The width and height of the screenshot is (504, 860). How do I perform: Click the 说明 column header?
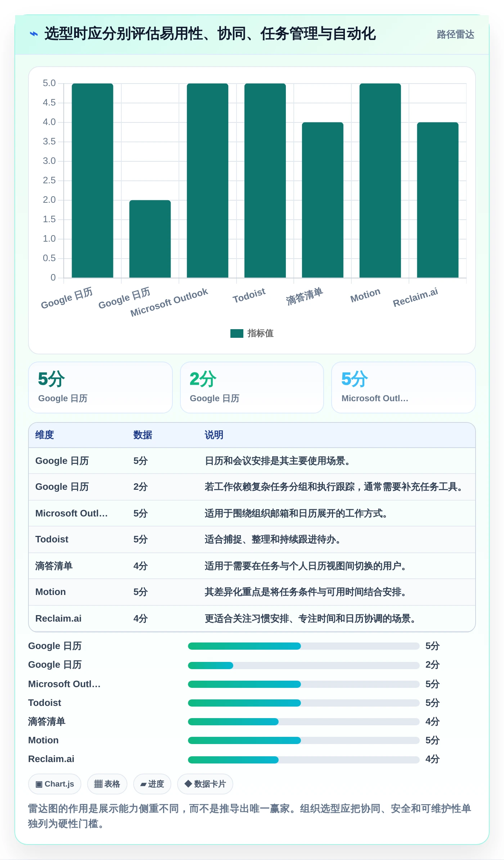(x=214, y=435)
